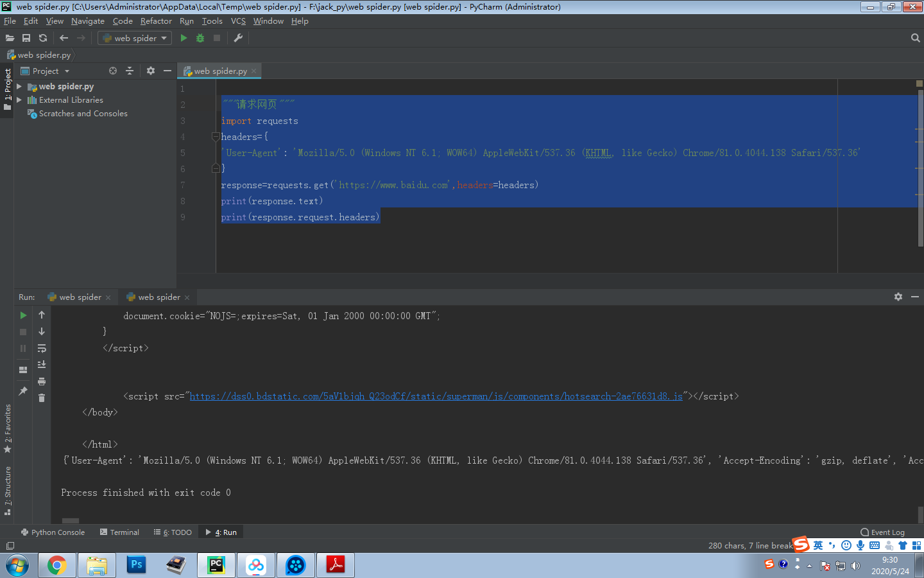Click the fold end marker at line 6
The image size is (924, 578).
216,168
